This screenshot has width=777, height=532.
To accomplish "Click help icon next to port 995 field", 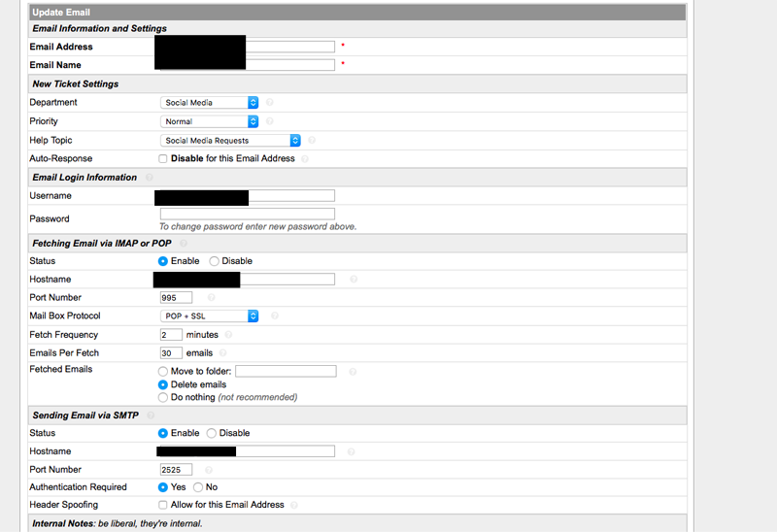I will [x=211, y=297].
